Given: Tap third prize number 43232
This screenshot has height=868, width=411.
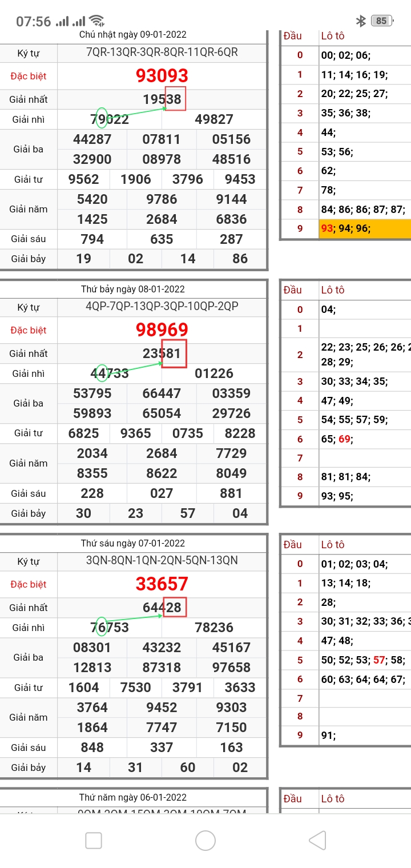Looking at the screenshot, I should tap(162, 648).
